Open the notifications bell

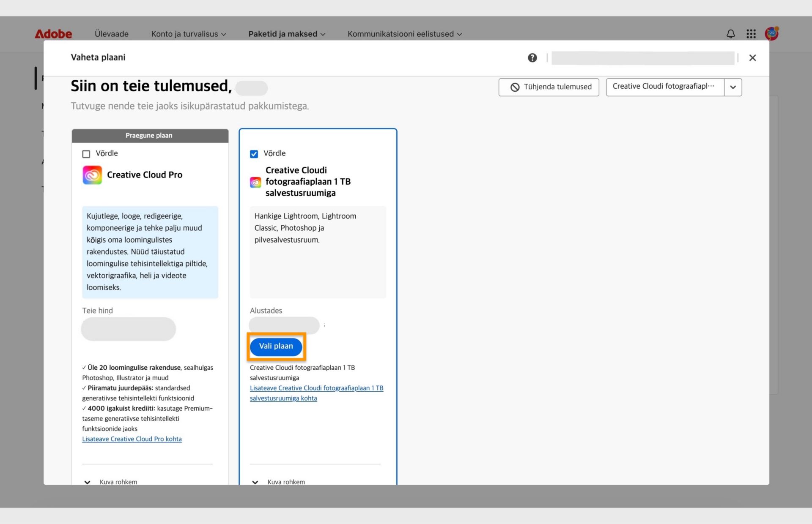point(730,34)
